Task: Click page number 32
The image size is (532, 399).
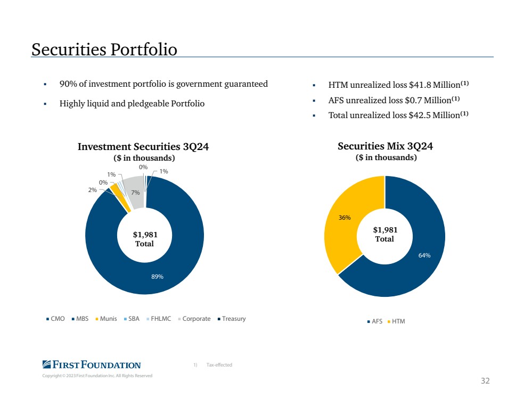Action: click(485, 381)
